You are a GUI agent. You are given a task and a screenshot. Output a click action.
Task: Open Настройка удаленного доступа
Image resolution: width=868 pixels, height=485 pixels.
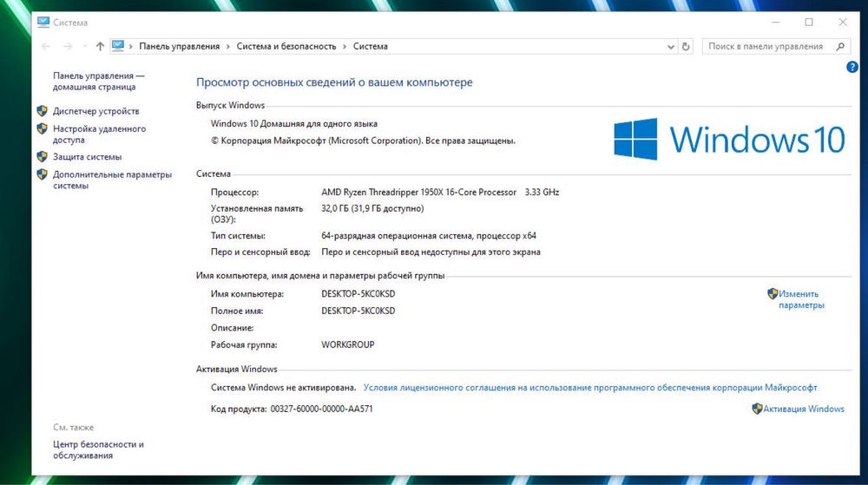(99, 134)
